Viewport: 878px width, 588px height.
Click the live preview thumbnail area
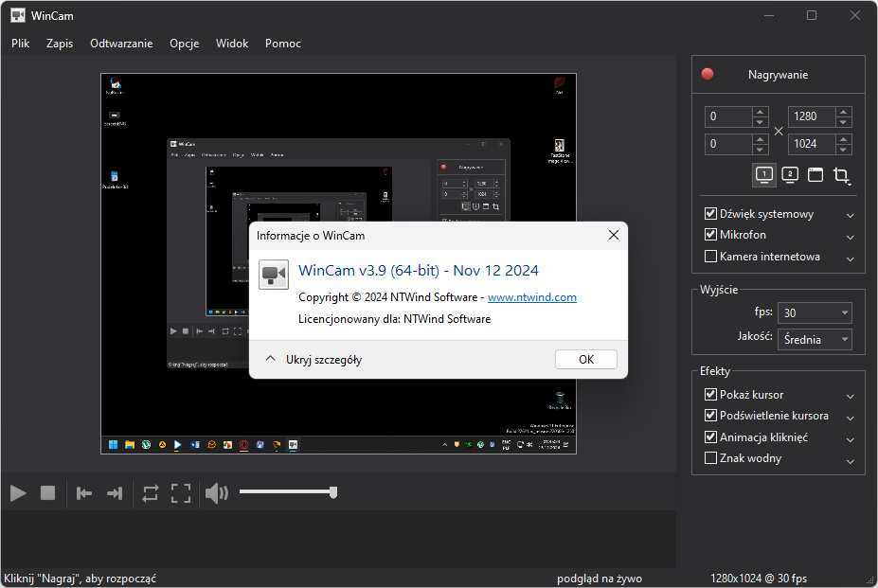coord(338,263)
